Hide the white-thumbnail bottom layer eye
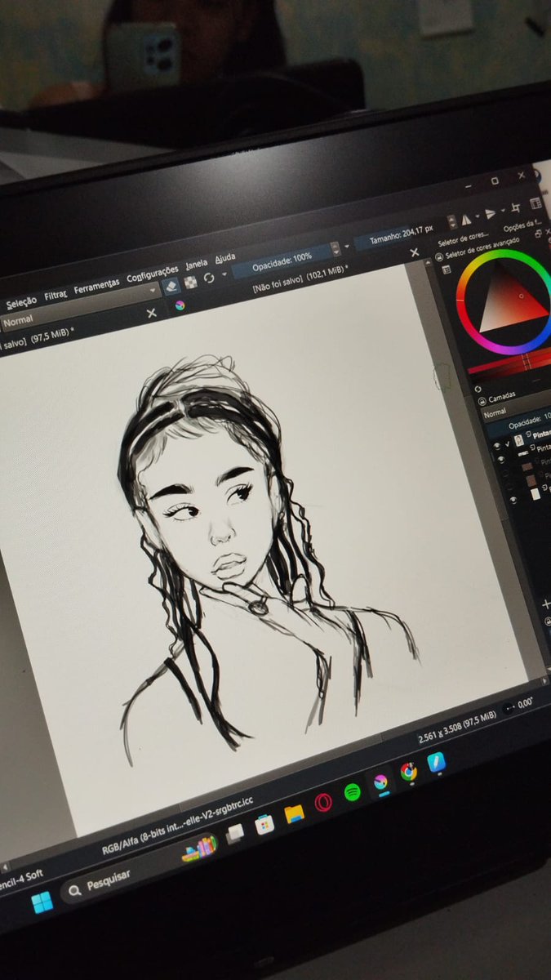Viewport: 551px width, 980px height. click(x=513, y=499)
